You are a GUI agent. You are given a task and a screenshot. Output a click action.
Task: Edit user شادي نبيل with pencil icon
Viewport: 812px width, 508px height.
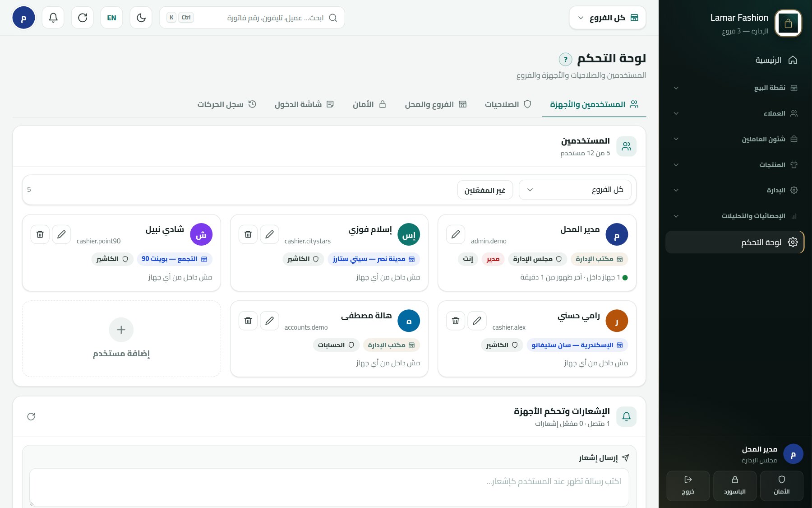pyautogui.click(x=61, y=234)
